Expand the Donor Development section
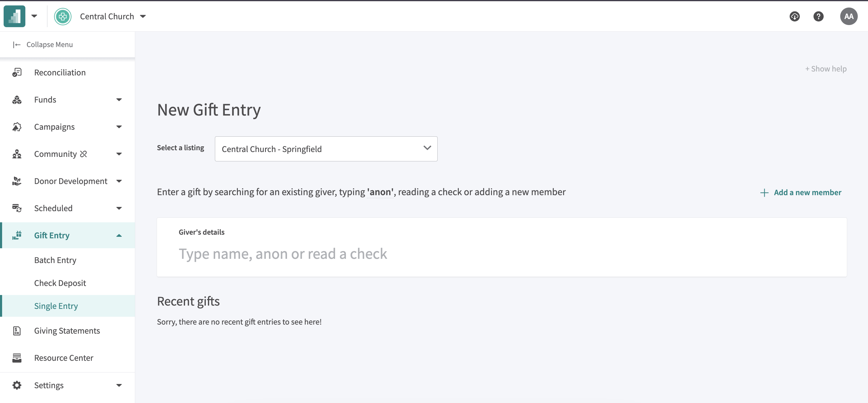Viewport: 868px width, 403px height. [119, 181]
